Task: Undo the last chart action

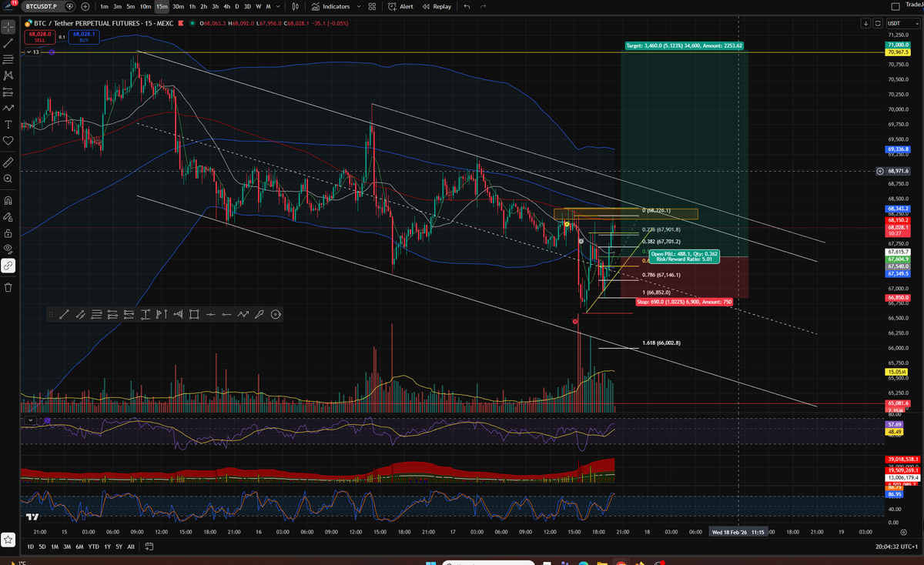Action: point(467,6)
